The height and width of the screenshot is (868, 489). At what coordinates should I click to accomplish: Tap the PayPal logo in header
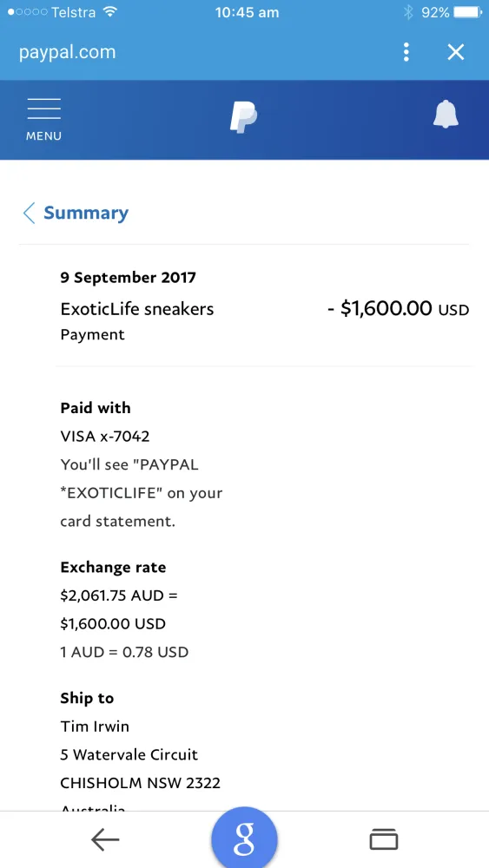click(244, 117)
